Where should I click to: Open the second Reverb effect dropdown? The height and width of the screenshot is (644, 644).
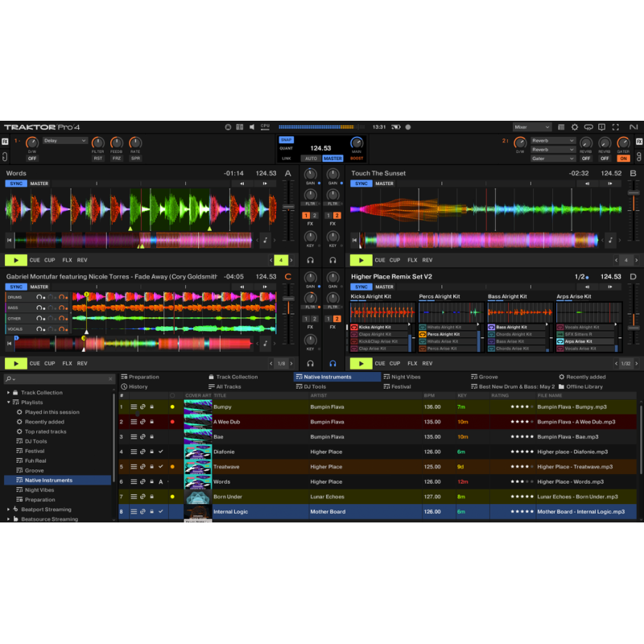click(553, 150)
